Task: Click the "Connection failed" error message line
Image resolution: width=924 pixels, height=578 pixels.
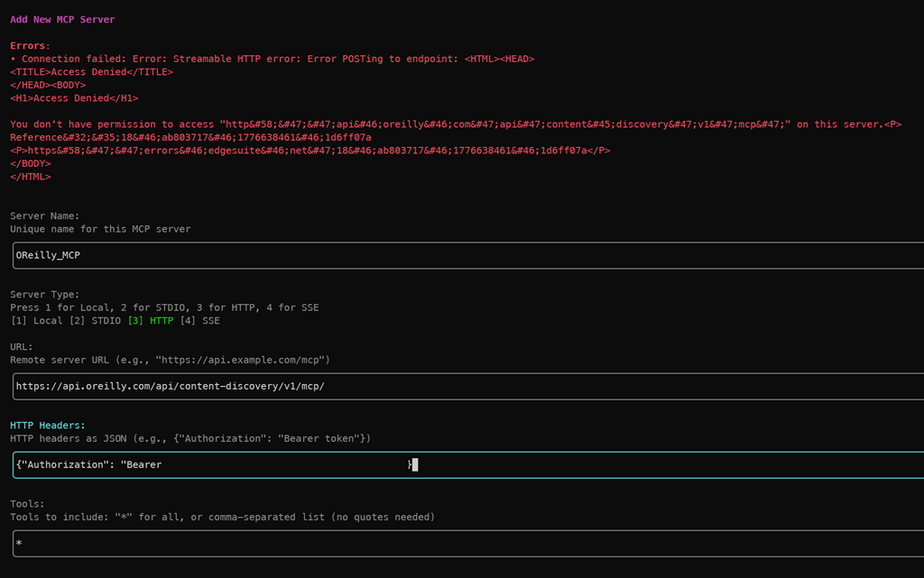Action: 271,59
